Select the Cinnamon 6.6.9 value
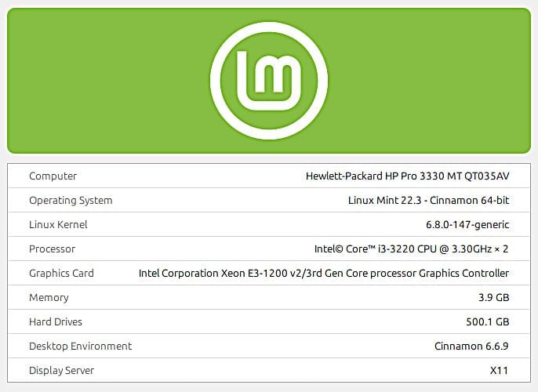The height and width of the screenshot is (392, 538). tap(471, 347)
